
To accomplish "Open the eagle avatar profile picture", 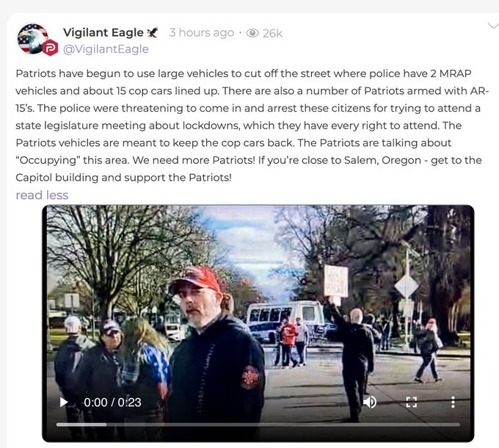I will (33, 38).
